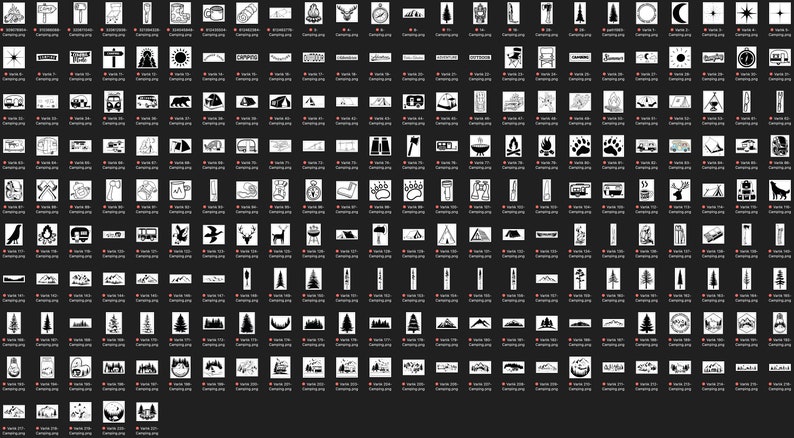The height and width of the screenshot is (438, 794).
Task: Pick the Varlık 220 round forest moon thumbnail
Action: (x=114, y=412)
